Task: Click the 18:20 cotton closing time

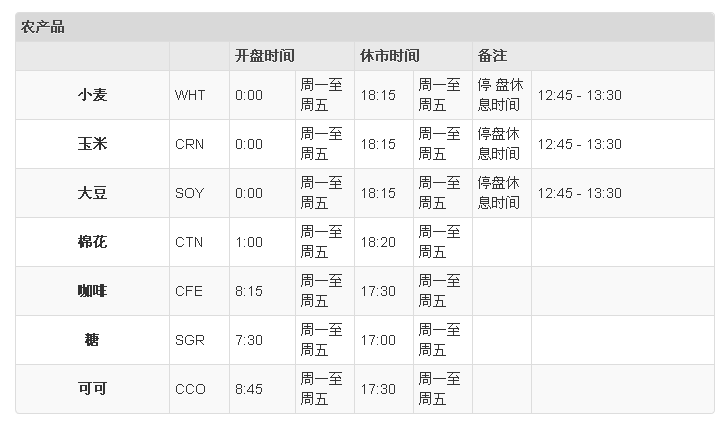Action: [378, 242]
